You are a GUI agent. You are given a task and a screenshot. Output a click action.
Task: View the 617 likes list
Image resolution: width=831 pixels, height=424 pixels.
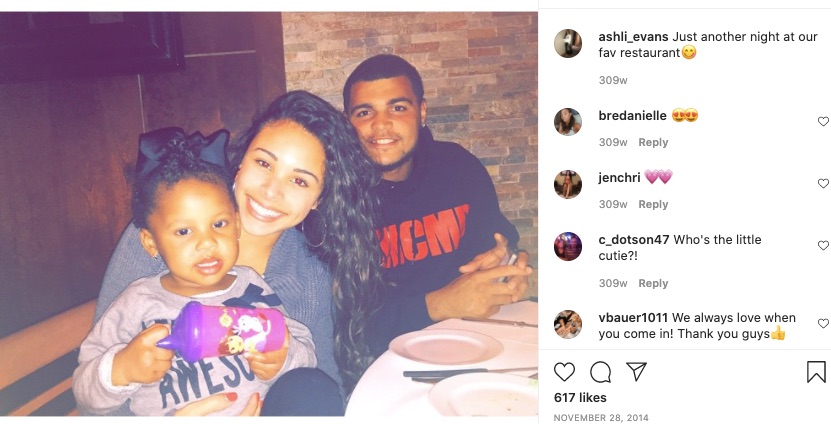(x=580, y=398)
